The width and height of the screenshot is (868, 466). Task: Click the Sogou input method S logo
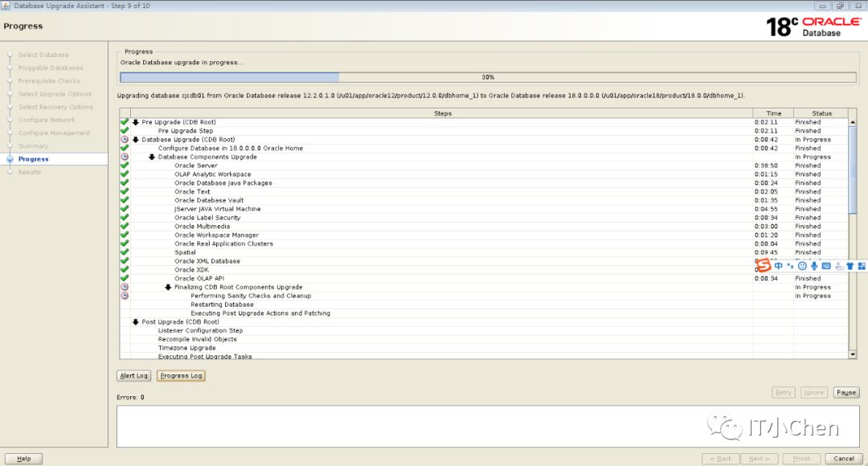coord(764,266)
